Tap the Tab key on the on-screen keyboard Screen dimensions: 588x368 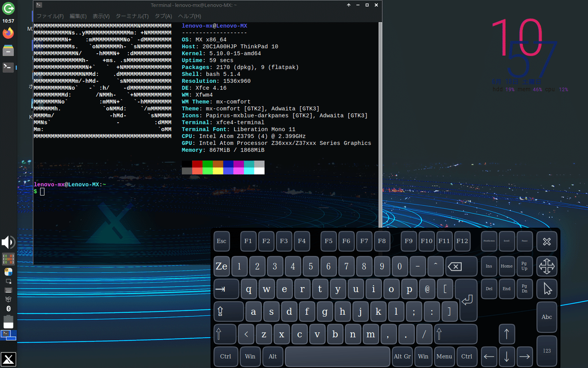[226, 289]
